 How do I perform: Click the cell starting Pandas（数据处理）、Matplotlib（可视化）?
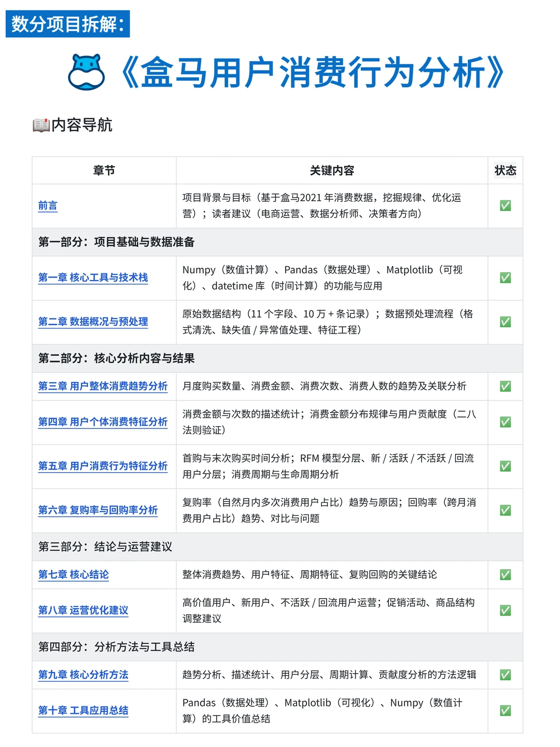tap(332, 711)
